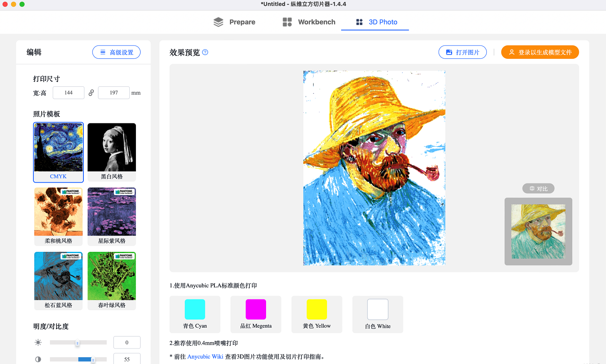Image resolution: width=606 pixels, height=364 pixels.
Task: Click the 明度/对比度 heading
Action: (51, 326)
